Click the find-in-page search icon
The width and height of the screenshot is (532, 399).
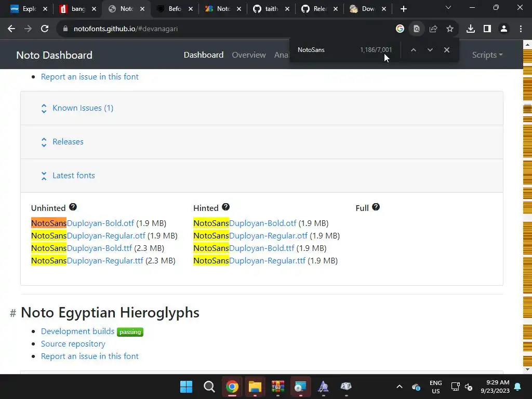coord(417,29)
